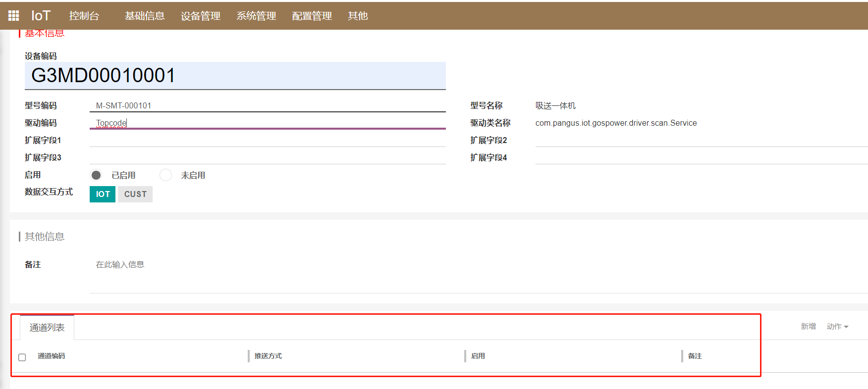Viewport: 868px width, 389px height.
Task: Open the 系统管理 menu
Action: (x=256, y=16)
